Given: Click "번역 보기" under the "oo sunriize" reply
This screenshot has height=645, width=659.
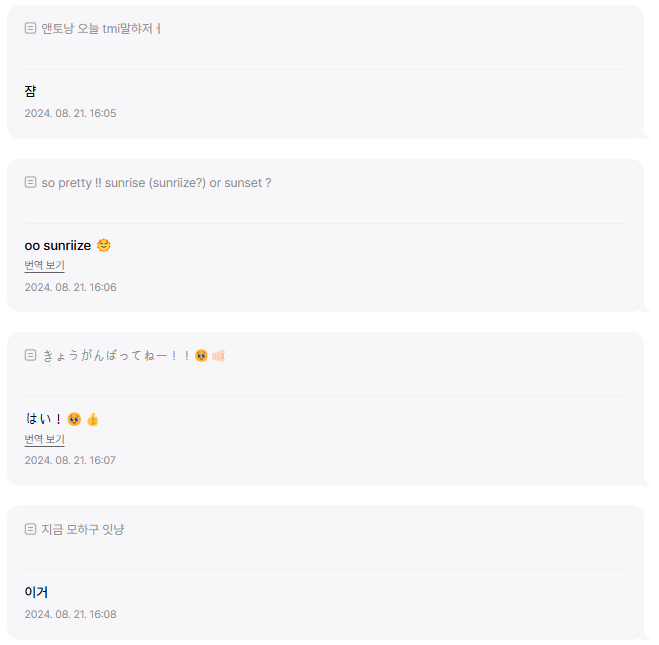Looking at the screenshot, I should click(x=45, y=266).
